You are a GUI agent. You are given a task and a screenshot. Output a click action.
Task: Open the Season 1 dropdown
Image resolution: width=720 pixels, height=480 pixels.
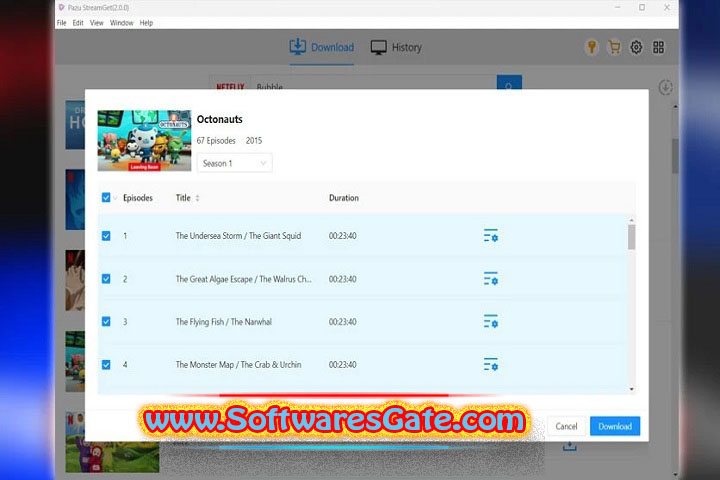point(235,163)
